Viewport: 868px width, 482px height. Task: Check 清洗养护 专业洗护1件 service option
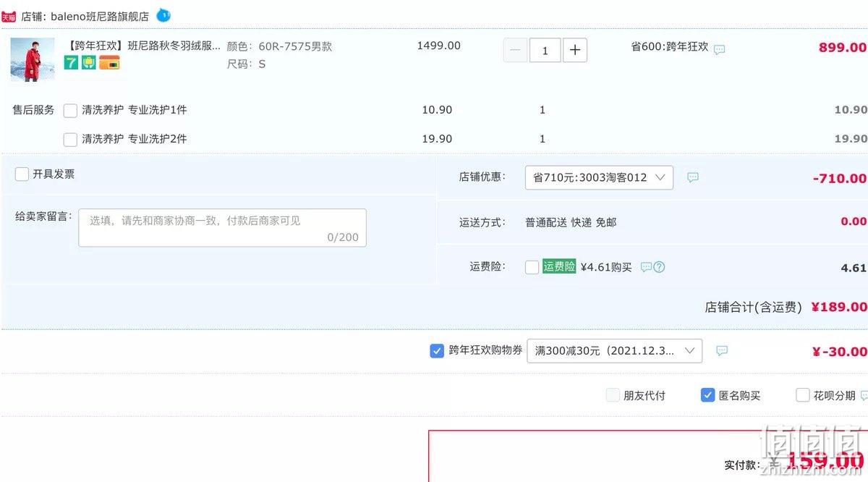[x=70, y=111]
